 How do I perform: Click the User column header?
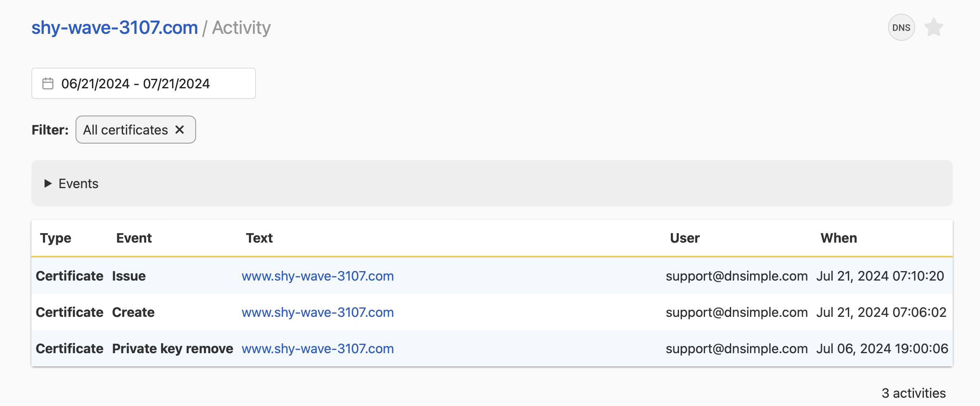coord(684,238)
